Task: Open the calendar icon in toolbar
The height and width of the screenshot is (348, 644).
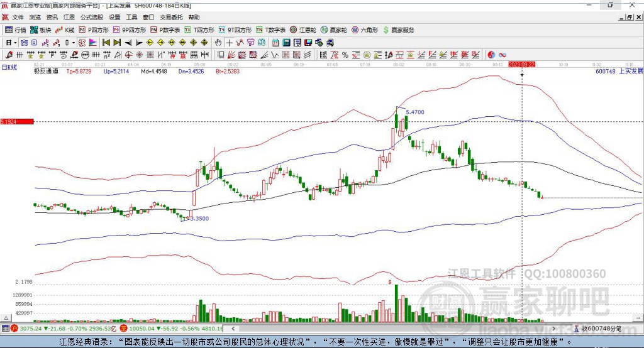Action: (275, 43)
